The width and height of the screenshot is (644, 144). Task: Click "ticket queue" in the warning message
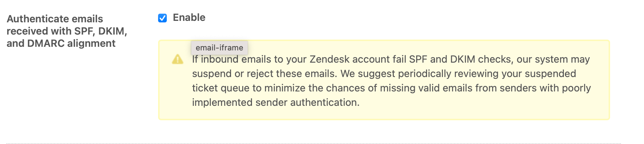[221, 88]
